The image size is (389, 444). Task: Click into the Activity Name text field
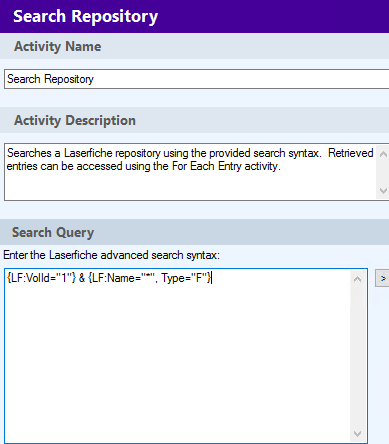point(197,79)
